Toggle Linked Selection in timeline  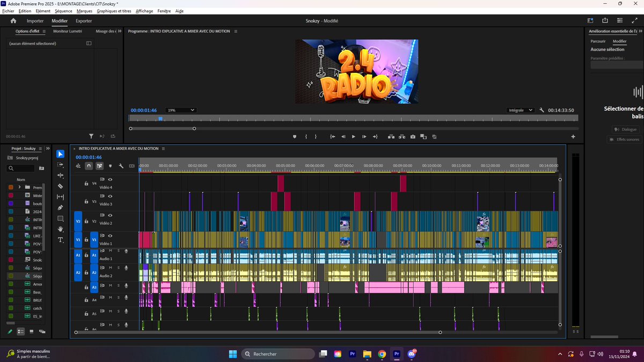pos(100,166)
